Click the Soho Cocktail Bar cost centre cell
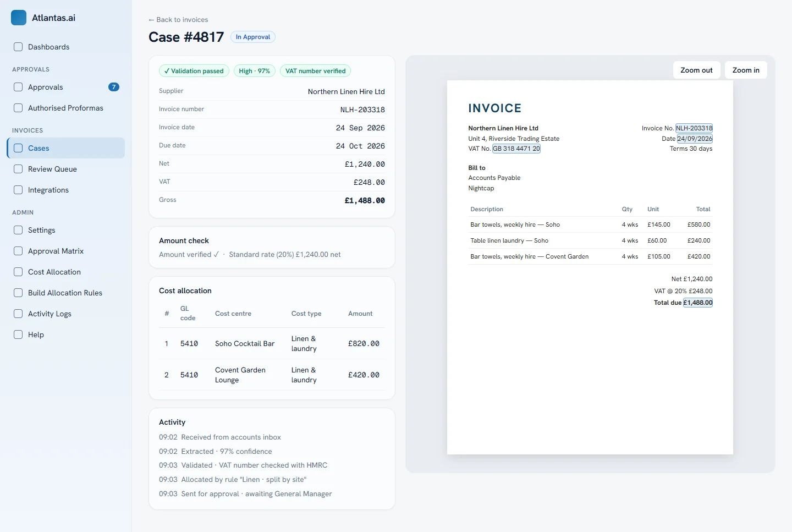The height and width of the screenshot is (532, 792). 245,343
